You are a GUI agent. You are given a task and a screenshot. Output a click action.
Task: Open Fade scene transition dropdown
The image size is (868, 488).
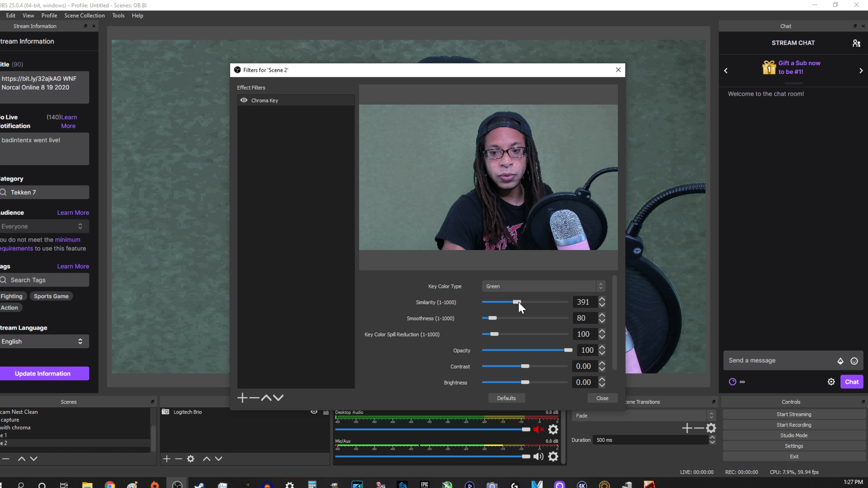click(643, 416)
